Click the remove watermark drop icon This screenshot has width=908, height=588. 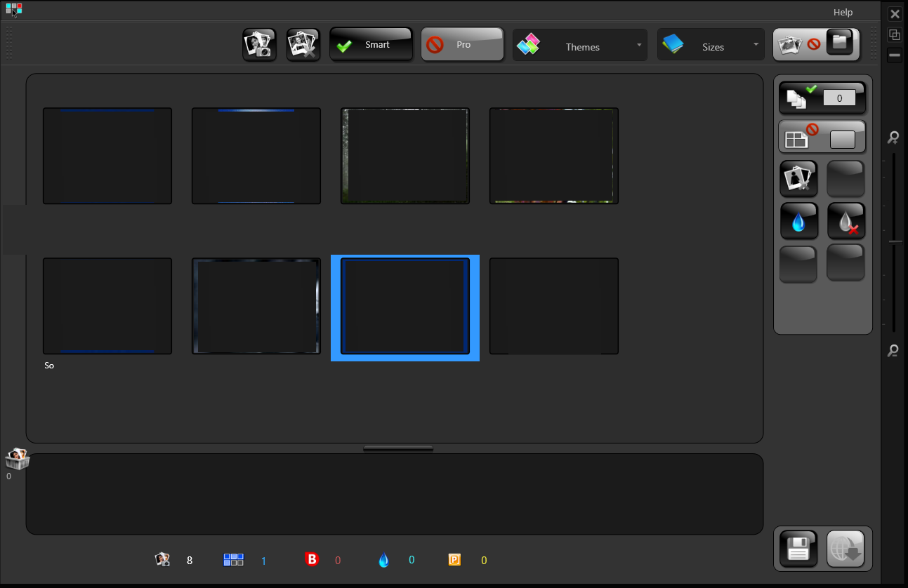[x=846, y=221]
